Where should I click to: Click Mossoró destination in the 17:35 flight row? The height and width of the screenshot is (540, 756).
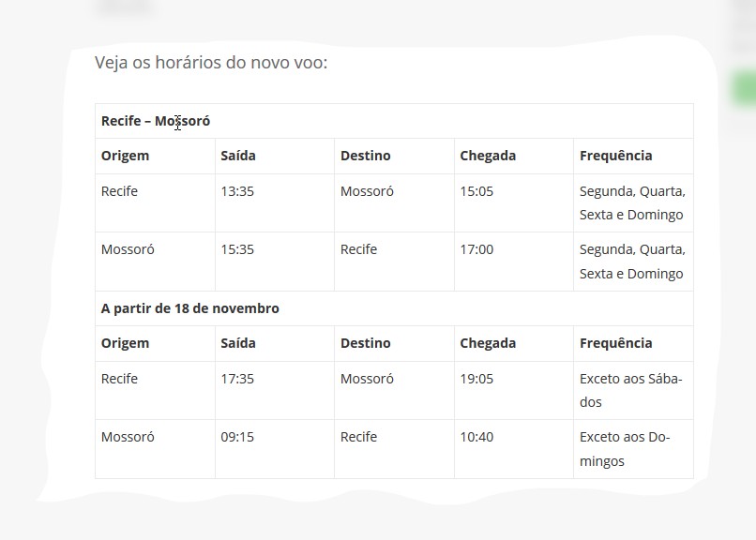[367, 379]
